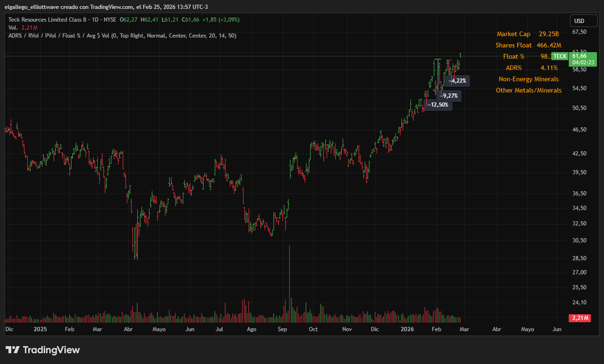Click the 28,50 price axis label
The height and width of the screenshot is (364, 604).
[x=580, y=258]
